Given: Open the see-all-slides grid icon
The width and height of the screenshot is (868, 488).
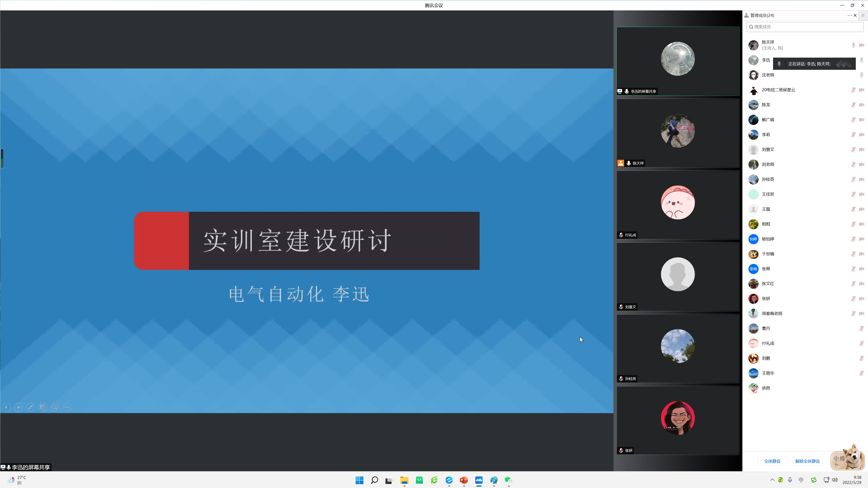Looking at the screenshot, I should pyautogui.click(x=43, y=407).
